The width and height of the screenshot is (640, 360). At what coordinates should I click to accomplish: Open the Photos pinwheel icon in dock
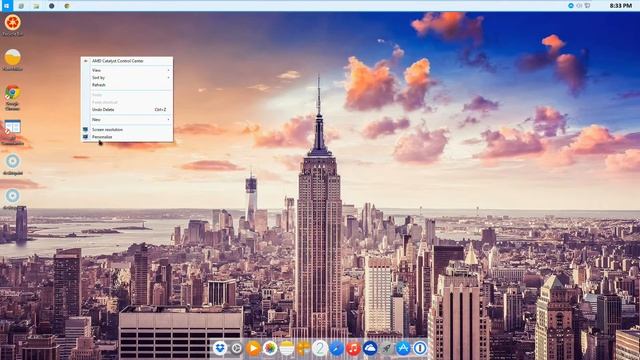click(x=270, y=348)
